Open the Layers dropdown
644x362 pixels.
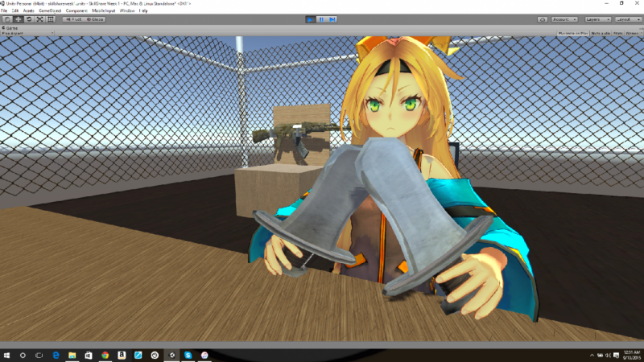pyautogui.click(x=597, y=19)
